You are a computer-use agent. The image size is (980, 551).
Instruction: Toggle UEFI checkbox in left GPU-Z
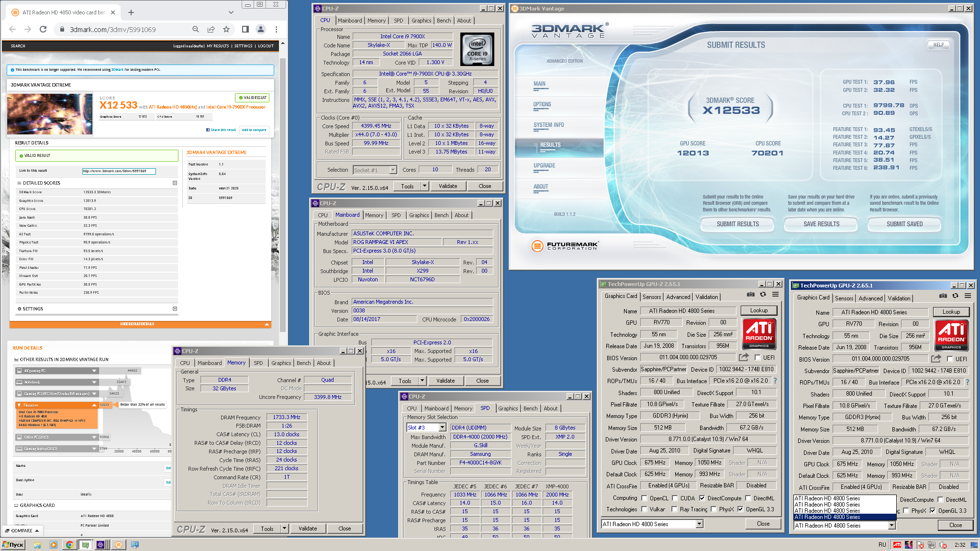point(757,357)
